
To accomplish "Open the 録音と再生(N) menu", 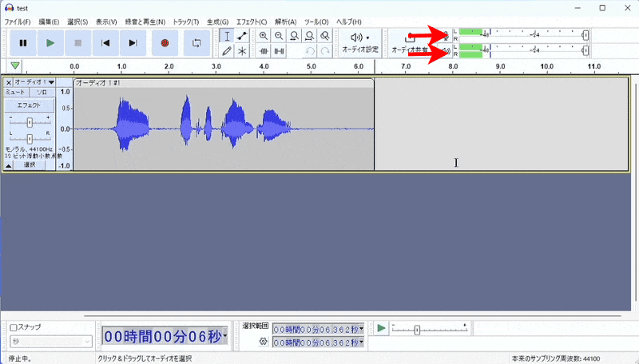I will point(145,22).
